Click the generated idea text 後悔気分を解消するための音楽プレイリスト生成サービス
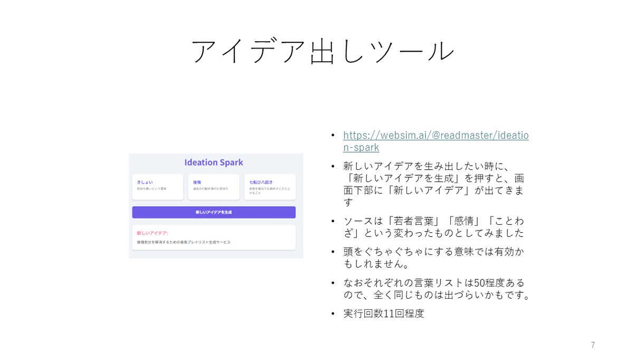 tap(184, 242)
